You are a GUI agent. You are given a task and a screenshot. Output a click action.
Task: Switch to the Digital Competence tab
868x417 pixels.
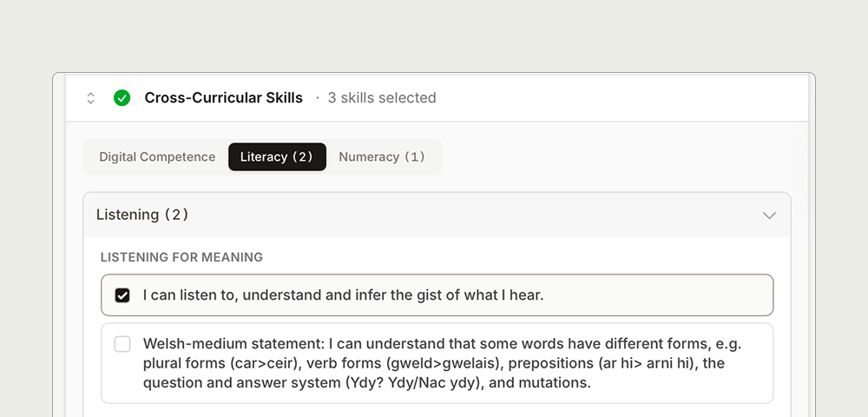click(157, 157)
